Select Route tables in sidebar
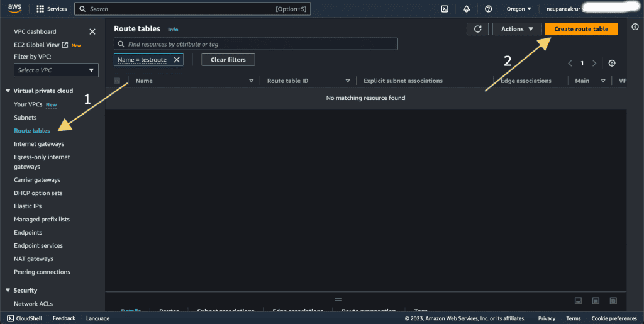The height and width of the screenshot is (324, 644). pos(32,131)
